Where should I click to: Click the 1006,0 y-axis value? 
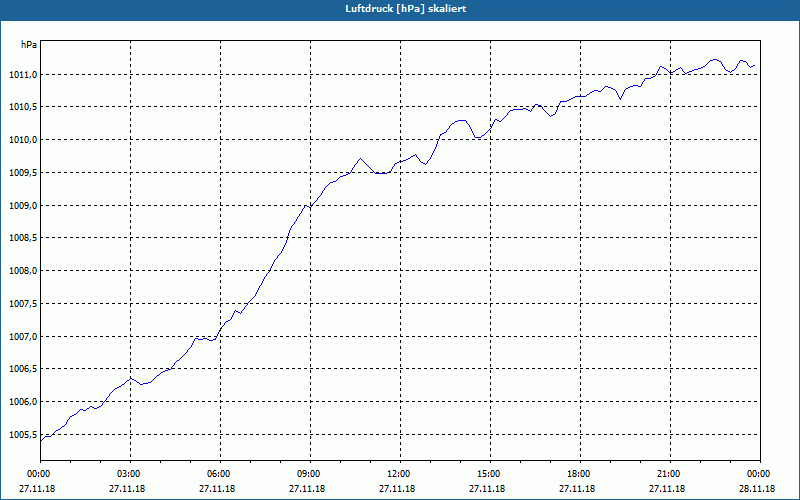point(23,402)
